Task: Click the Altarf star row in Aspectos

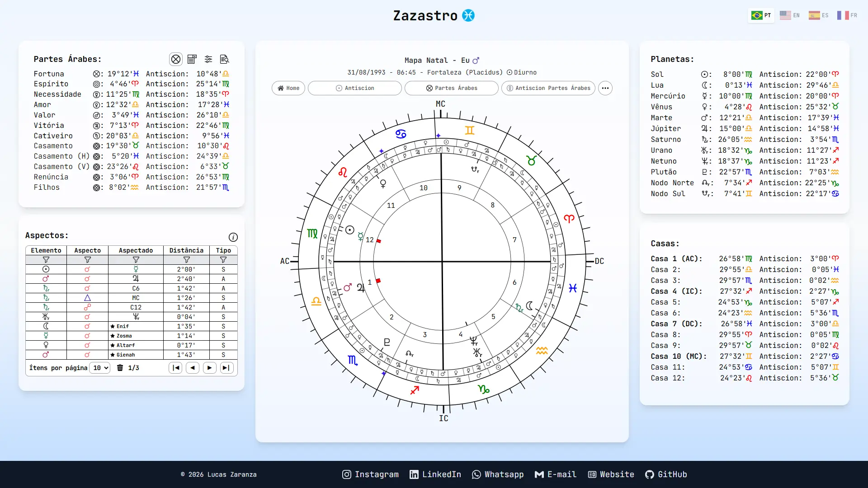Action: pos(132,345)
